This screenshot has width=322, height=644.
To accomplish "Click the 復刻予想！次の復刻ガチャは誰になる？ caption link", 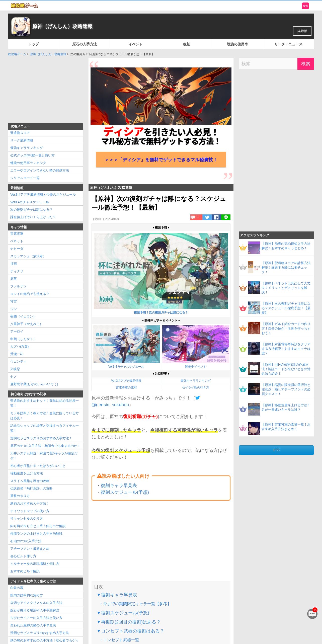I will pyautogui.click(x=161, y=312).
